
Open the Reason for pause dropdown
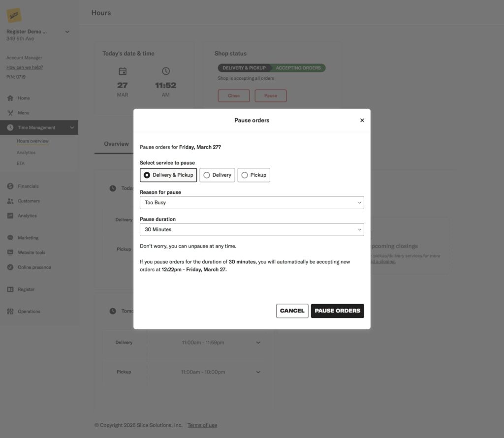[252, 202]
